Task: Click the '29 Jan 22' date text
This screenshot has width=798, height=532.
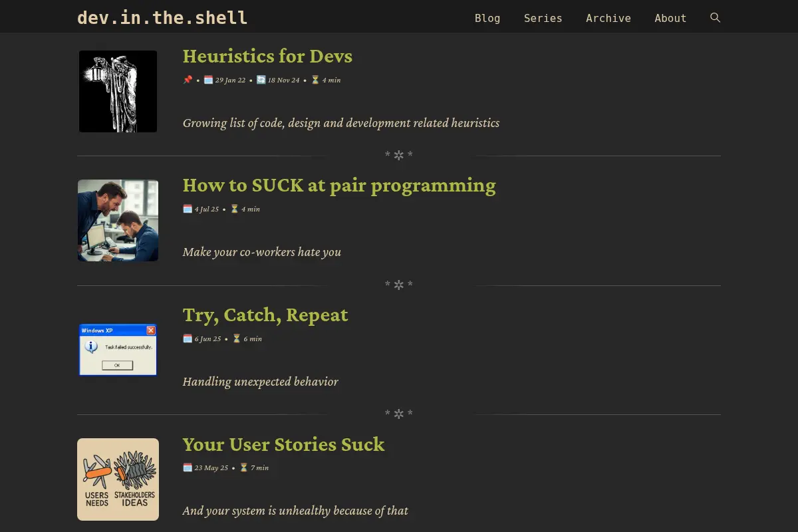Action: [x=230, y=80]
